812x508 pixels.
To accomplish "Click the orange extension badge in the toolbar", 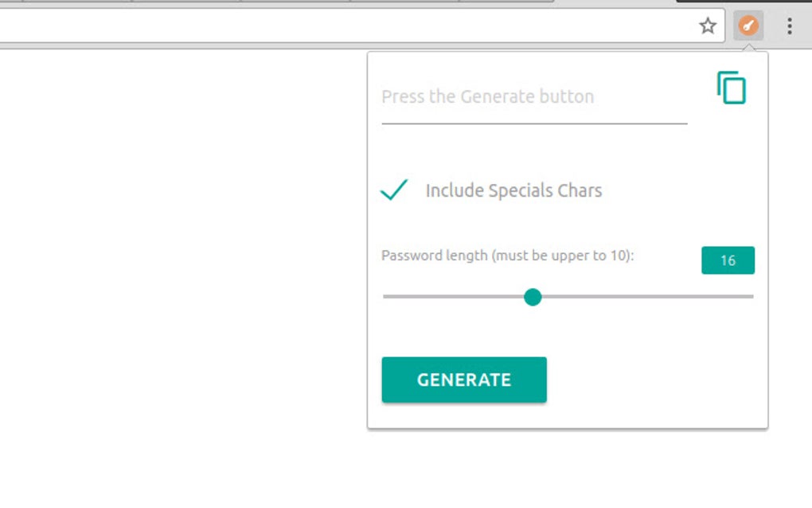I will click(747, 25).
